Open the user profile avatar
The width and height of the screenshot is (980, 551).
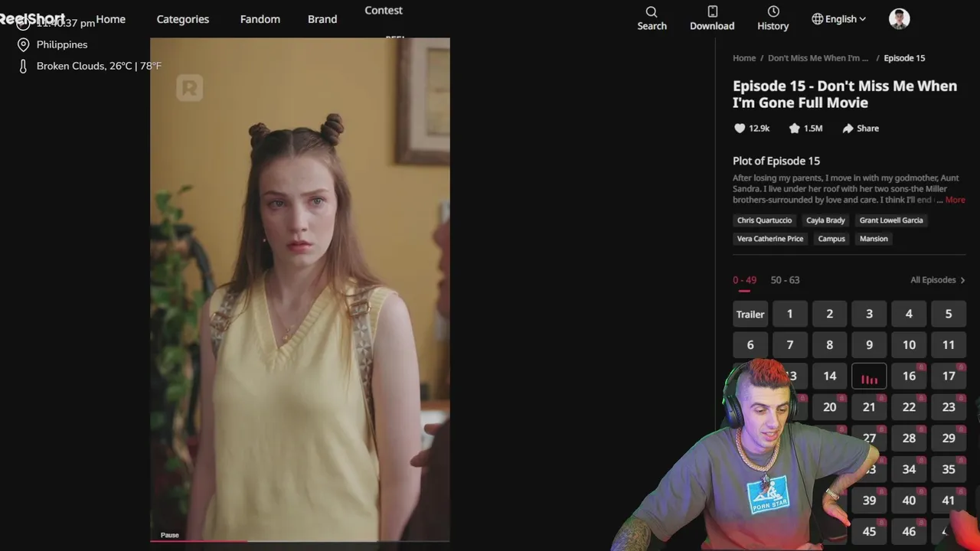900,19
